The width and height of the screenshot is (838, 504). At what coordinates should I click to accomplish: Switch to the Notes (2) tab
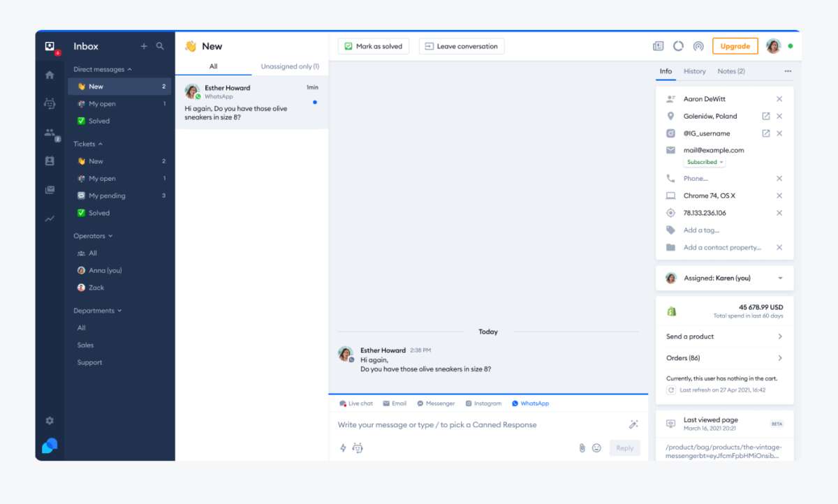(x=730, y=71)
